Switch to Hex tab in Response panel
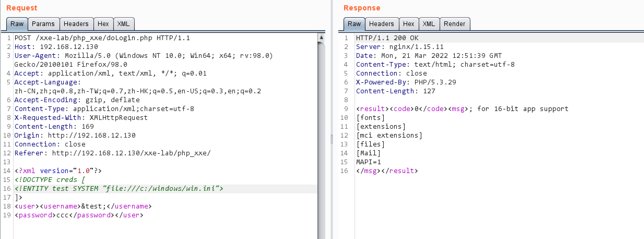 (x=409, y=24)
